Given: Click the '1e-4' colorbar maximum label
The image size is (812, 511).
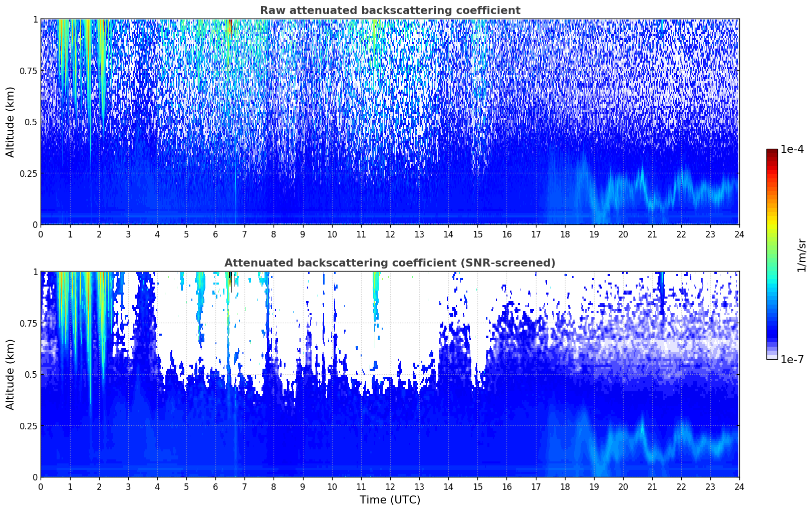Looking at the screenshot, I should click(792, 149).
